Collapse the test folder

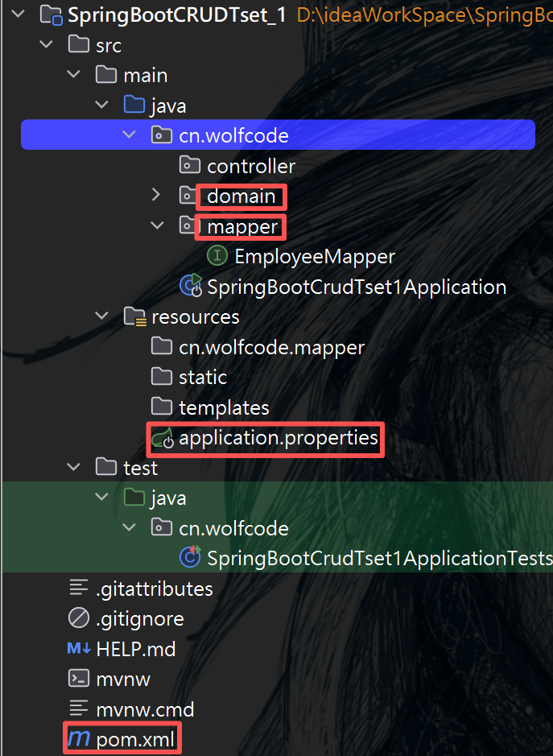[73, 467]
